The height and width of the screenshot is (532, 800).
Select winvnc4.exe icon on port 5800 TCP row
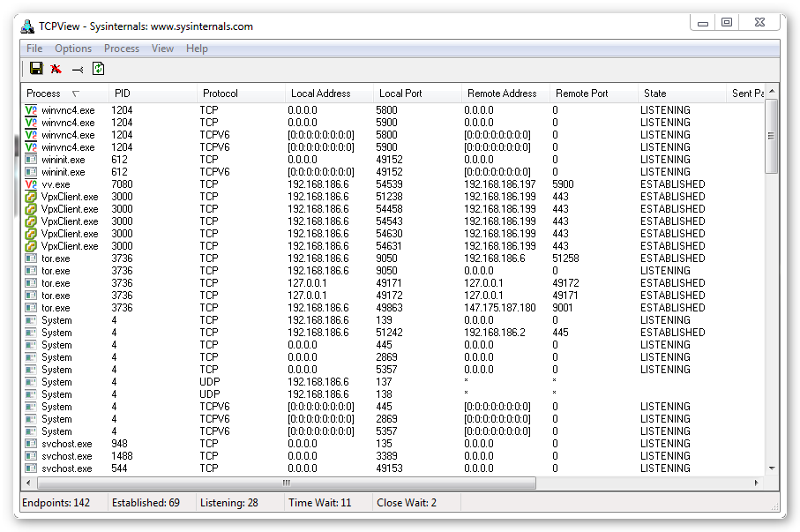(31, 109)
